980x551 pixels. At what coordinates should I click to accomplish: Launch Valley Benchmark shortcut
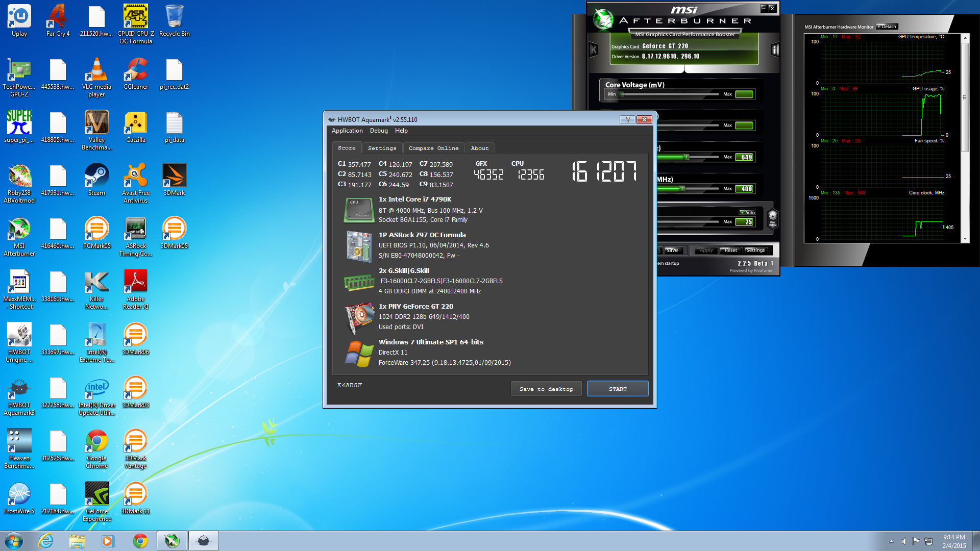coord(97,131)
